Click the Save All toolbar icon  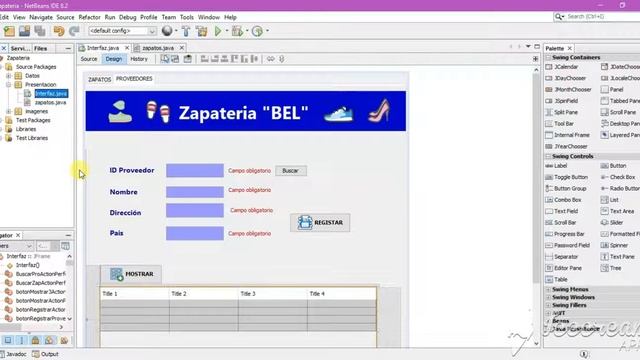pos(40,31)
